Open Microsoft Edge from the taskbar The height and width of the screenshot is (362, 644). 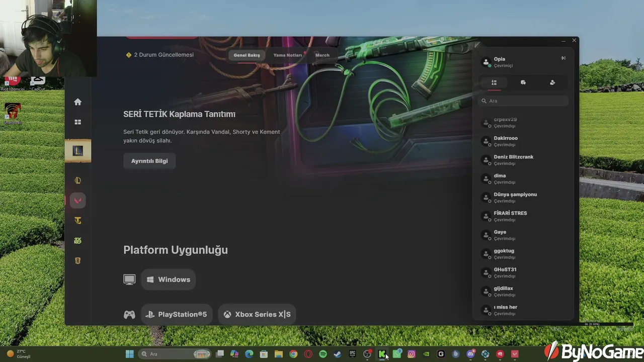tap(249, 354)
